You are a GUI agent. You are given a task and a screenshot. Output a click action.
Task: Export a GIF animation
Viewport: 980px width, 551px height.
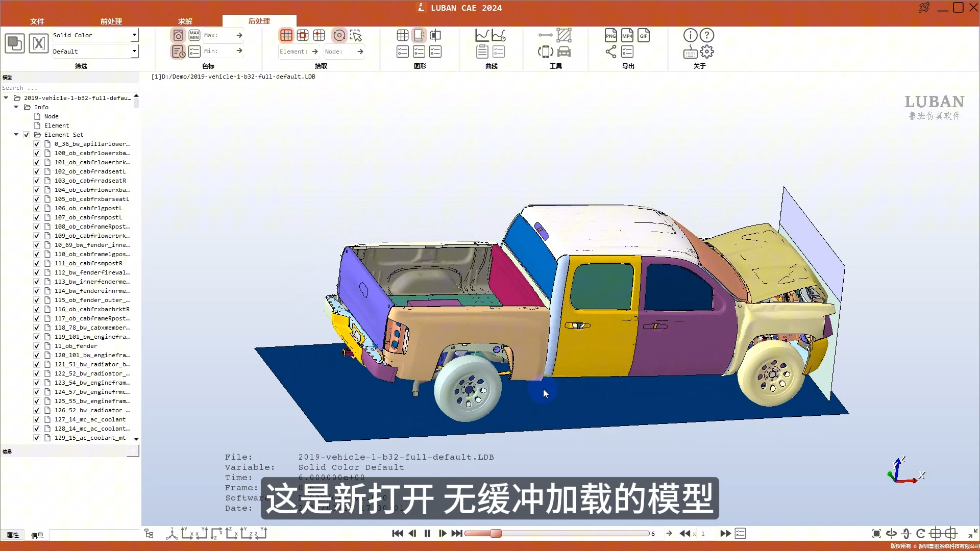tap(644, 35)
